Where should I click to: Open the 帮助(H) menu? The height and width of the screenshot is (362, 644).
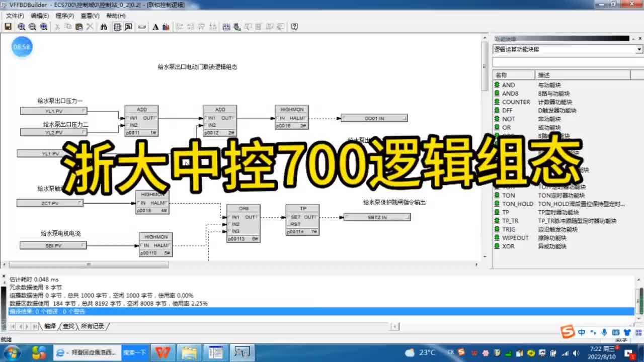pyautogui.click(x=116, y=16)
